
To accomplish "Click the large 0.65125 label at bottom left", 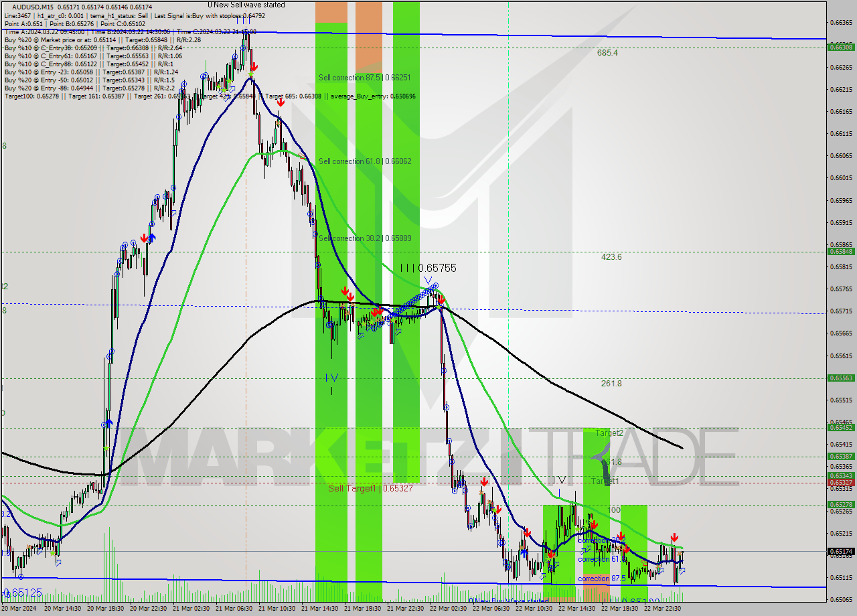I will click(23, 593).
